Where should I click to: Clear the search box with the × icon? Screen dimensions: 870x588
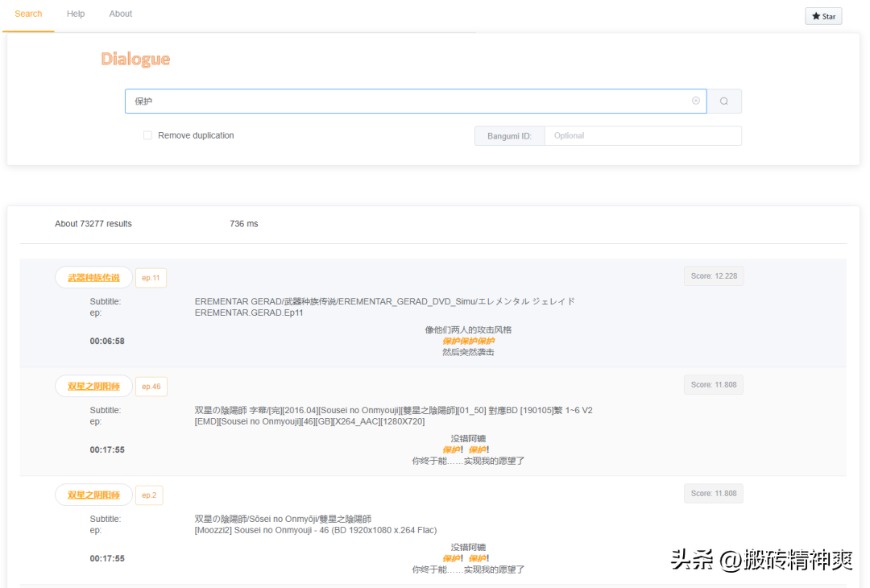(695, 101)
